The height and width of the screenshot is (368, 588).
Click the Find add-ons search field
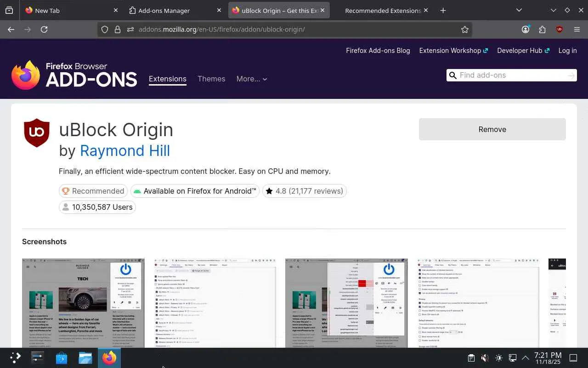click(512, 75)
